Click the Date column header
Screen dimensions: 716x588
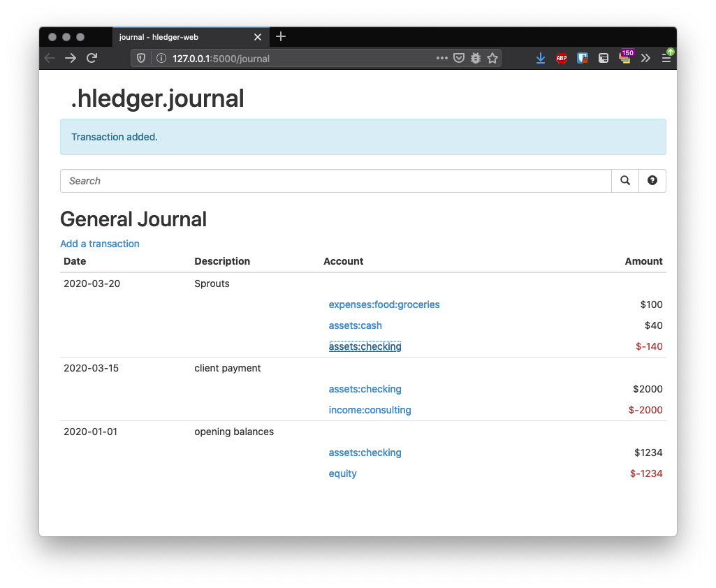(x=75, y=261)
